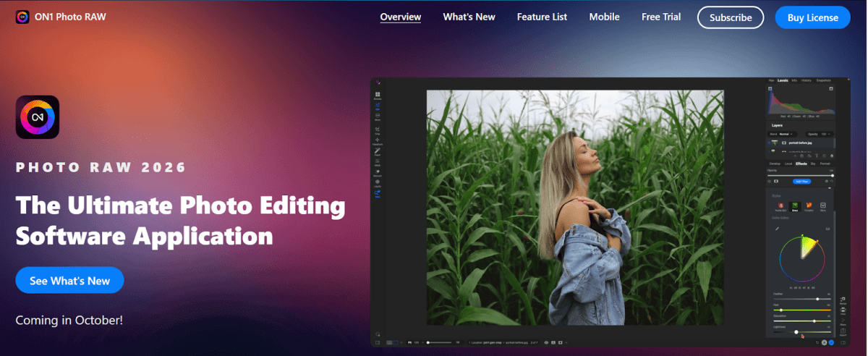
Task: Click the ON1 logo in the header
Action: tap(22, 17)
